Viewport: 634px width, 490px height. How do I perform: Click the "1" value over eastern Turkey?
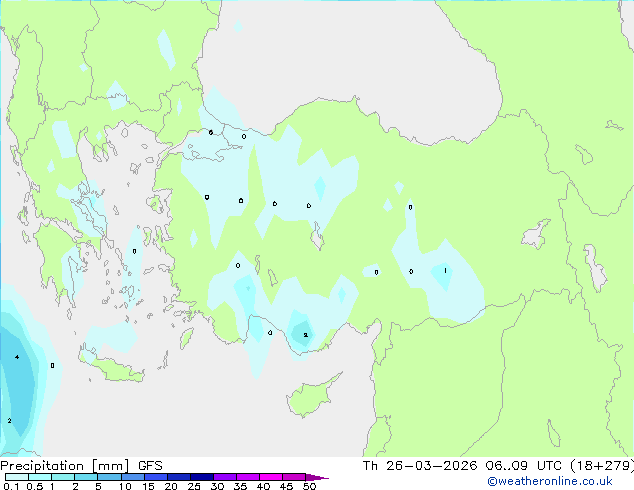(x=445, y=270)
